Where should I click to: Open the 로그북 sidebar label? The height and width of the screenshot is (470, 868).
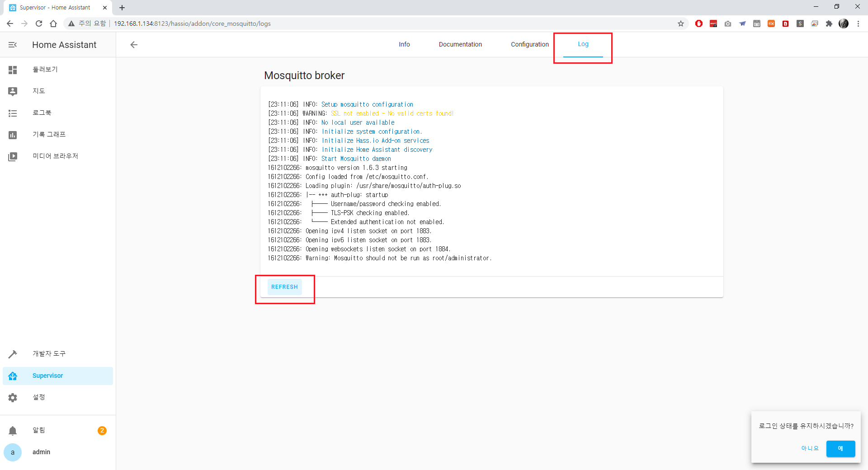point(42,113)
